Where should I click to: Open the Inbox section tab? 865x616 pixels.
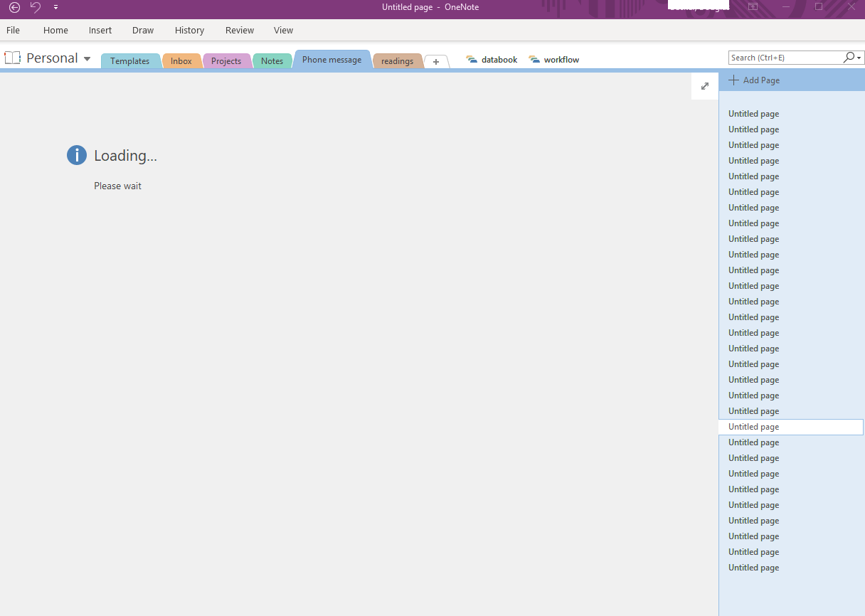181,61
